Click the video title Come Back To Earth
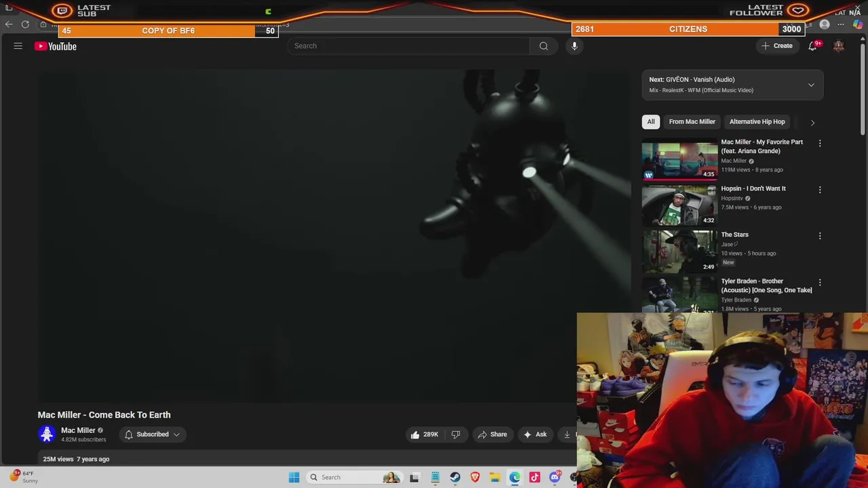This screenshot has height=488, width=868. (104, 415)
